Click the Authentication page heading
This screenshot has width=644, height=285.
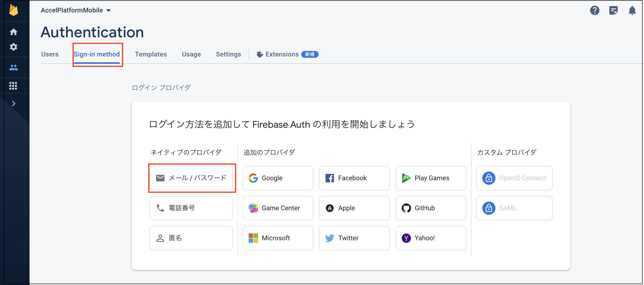[92, 32]
